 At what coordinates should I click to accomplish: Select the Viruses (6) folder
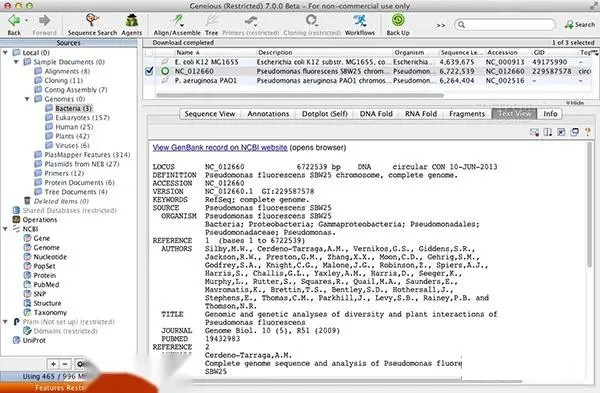[x=67, y=145]
